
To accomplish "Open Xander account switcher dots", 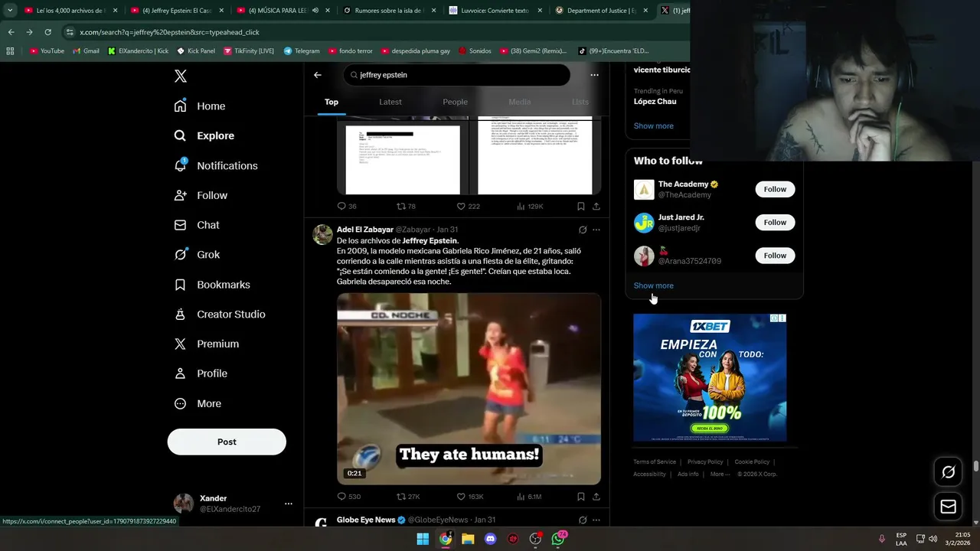I will (289, 504).
